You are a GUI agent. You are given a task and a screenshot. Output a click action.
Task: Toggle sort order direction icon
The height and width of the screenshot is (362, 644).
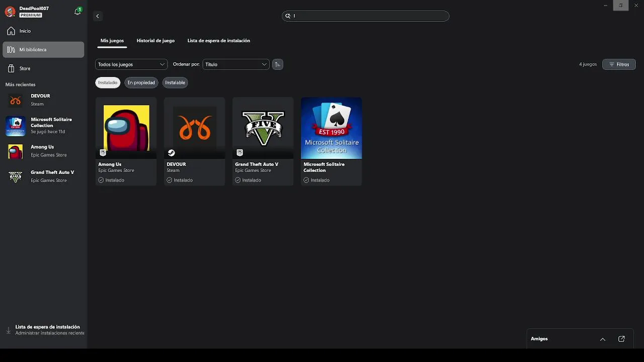click(277, 64)
